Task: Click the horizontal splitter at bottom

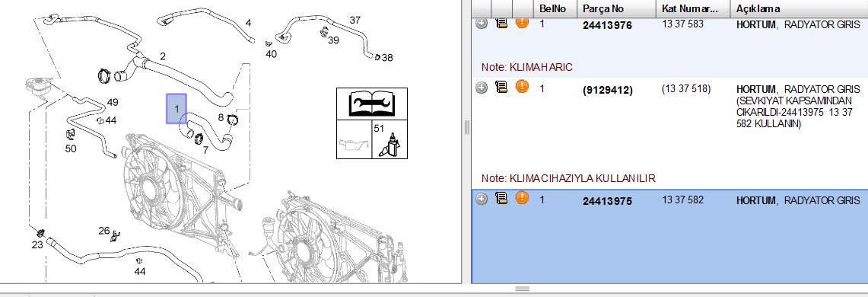Action: tap(522, 289)
